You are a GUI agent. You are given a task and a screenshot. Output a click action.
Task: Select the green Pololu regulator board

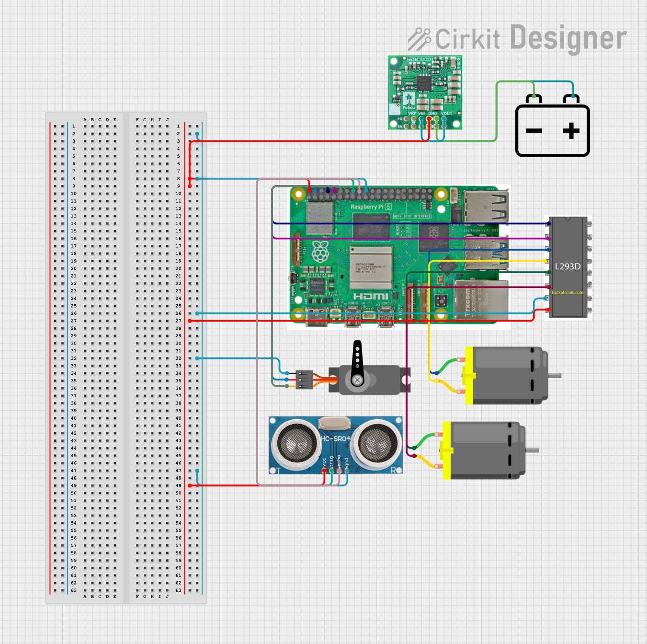[425, 92]
